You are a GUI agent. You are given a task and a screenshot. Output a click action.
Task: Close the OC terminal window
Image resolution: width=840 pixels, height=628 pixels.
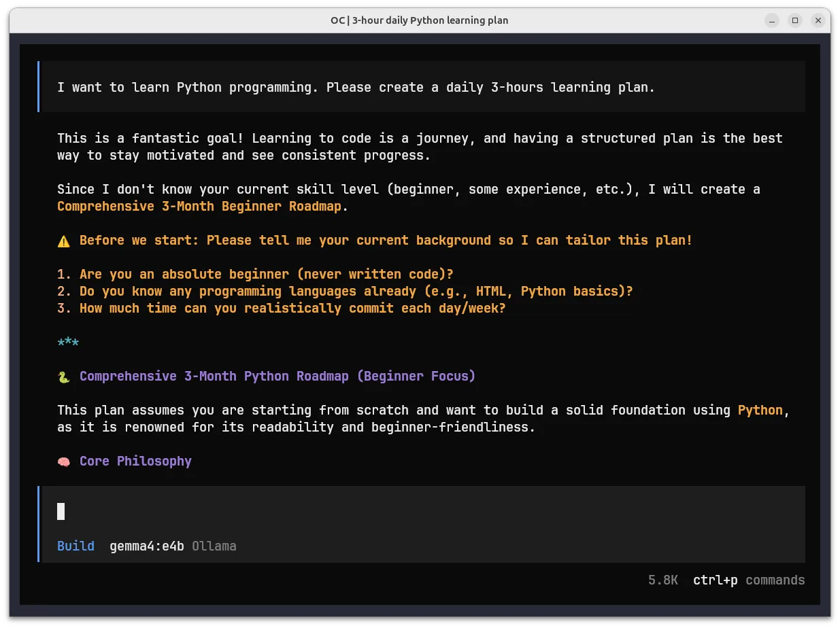pos(818,20)
